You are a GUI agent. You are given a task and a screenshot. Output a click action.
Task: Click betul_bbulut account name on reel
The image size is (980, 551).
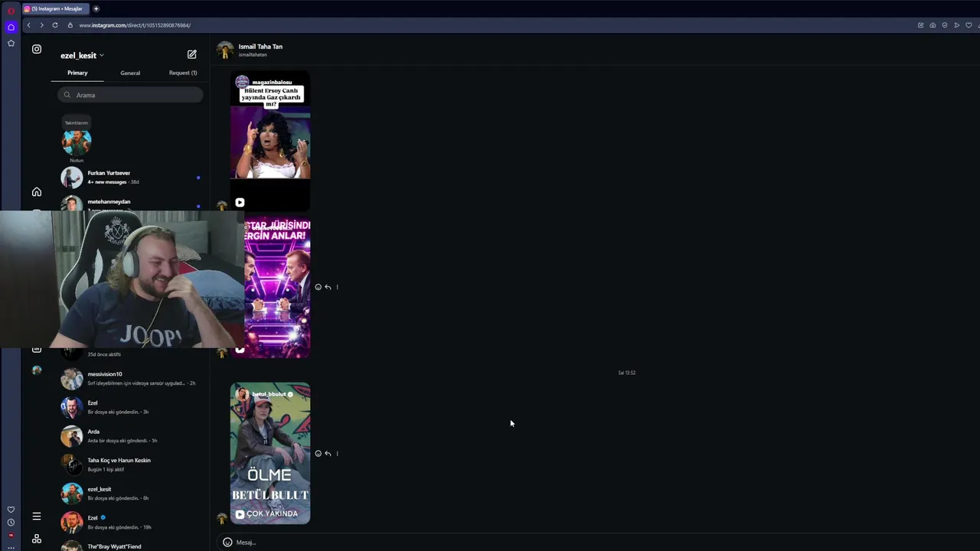[x=269, y=394]
